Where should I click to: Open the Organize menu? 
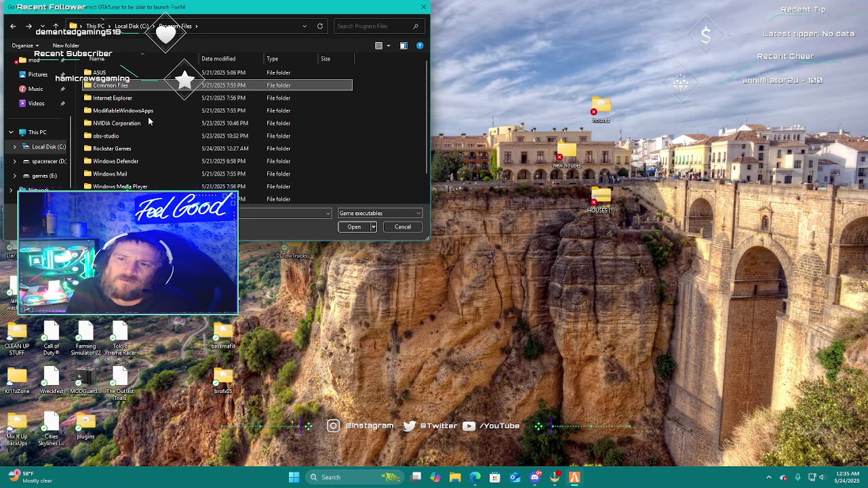pos(25,45)
